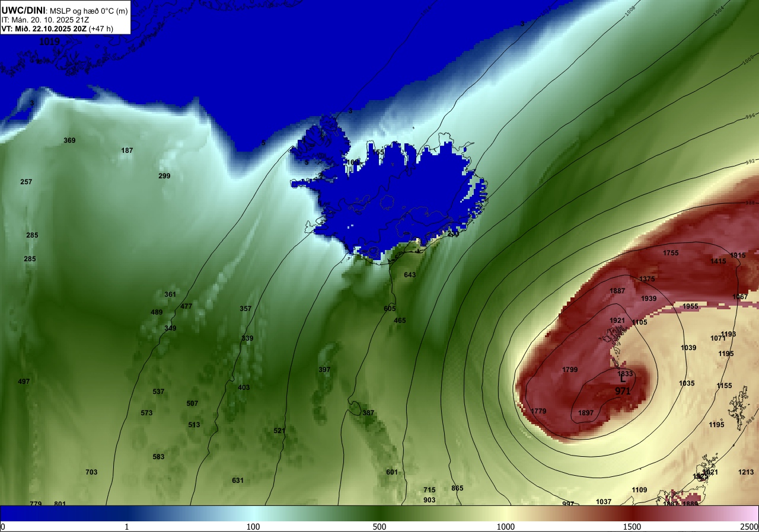Click the height value "357"
Screen dimensions: 759x532
245,309
